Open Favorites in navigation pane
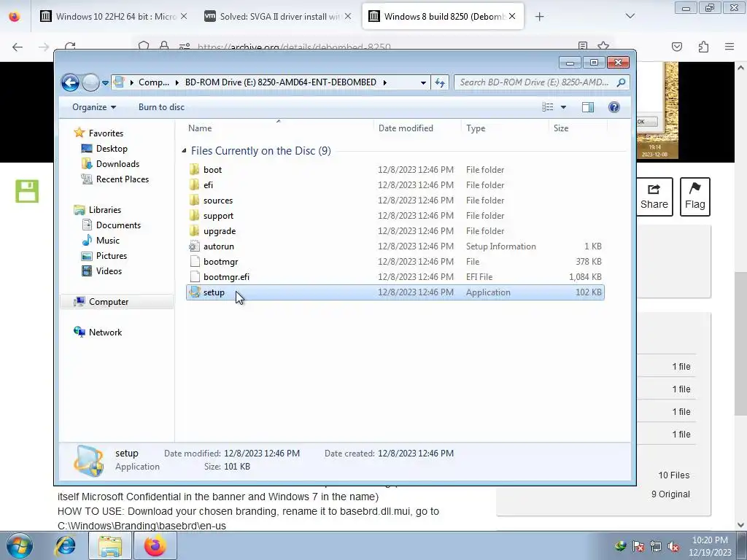This screenshot has width=747, height=560. tap(98, 133)
